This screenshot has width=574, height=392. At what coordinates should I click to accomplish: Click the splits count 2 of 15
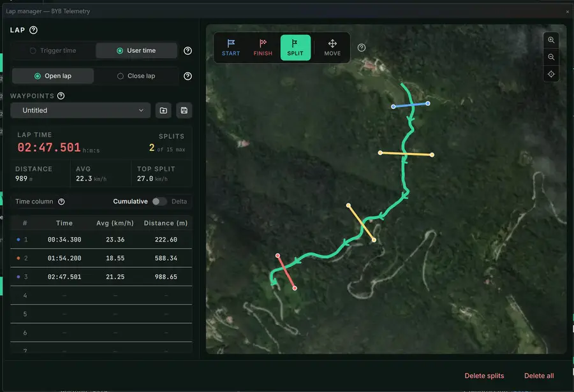pyautogui.click(x=167, y=148)
